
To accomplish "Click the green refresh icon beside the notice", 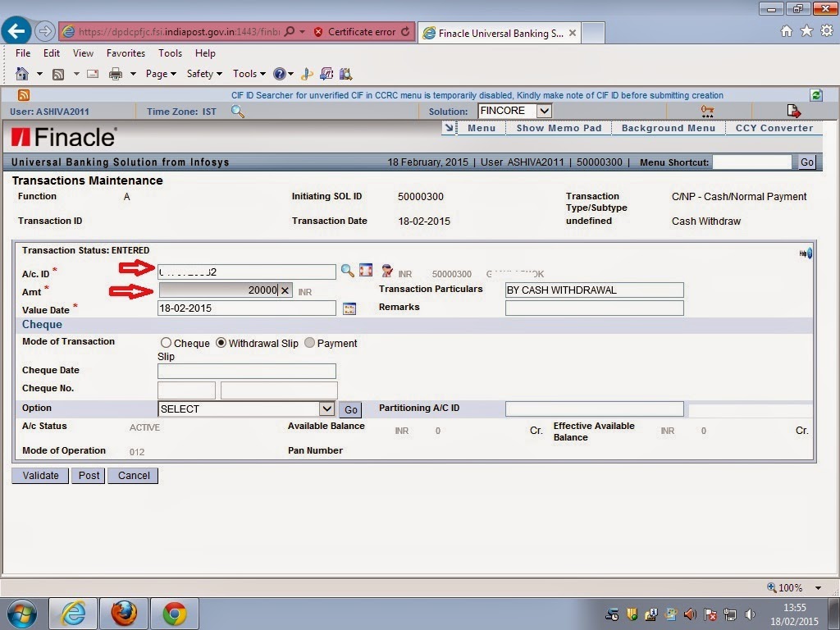I will [x=816, y=95].
